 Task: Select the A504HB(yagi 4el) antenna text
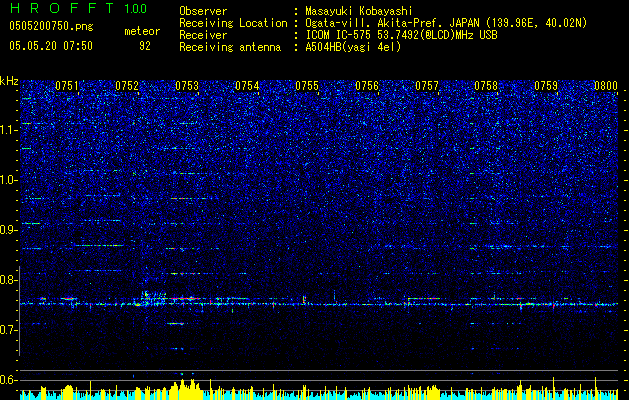coord(353,47)
